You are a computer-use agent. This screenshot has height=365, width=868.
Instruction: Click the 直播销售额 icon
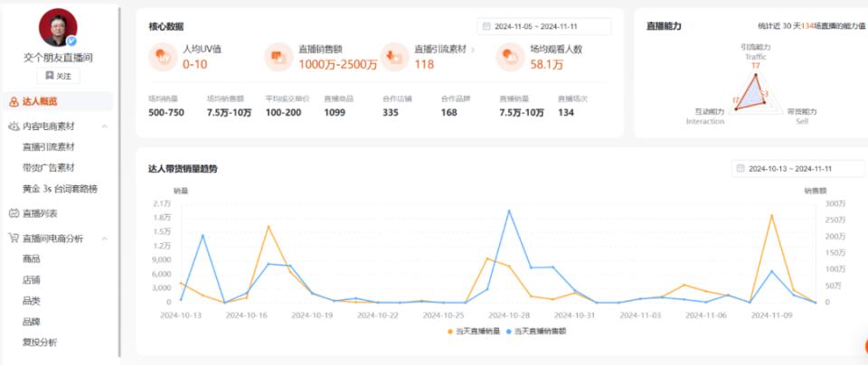click(x=278, y=57)
